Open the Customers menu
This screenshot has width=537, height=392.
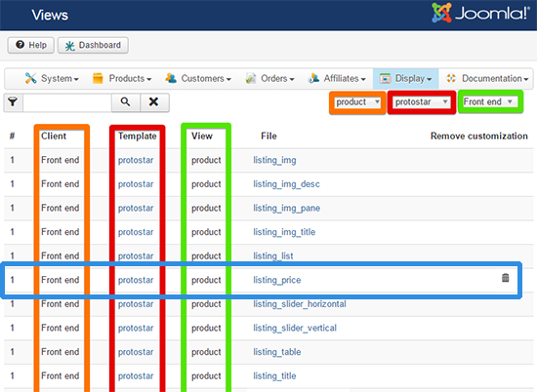[198, 78]
